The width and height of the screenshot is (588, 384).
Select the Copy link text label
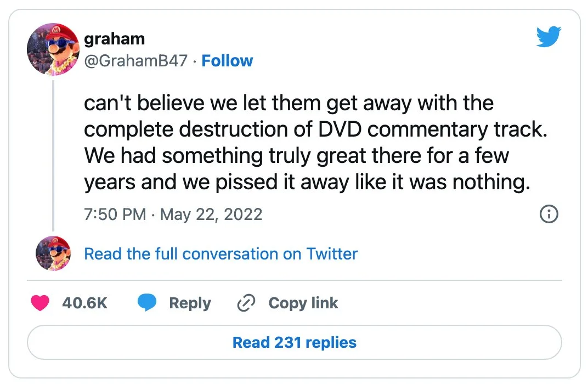pyautogui.click(x=303, y=303)
